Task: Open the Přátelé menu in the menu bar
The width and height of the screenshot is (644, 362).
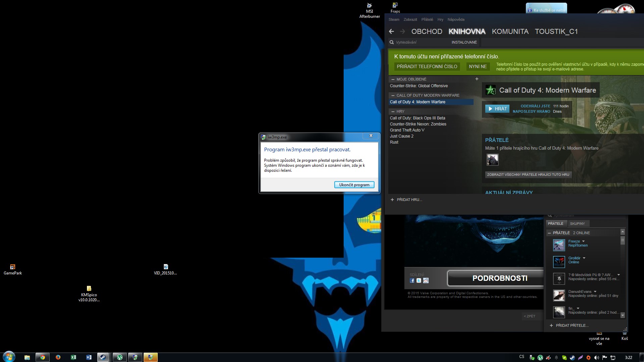Action: click(x=427, y=19)
